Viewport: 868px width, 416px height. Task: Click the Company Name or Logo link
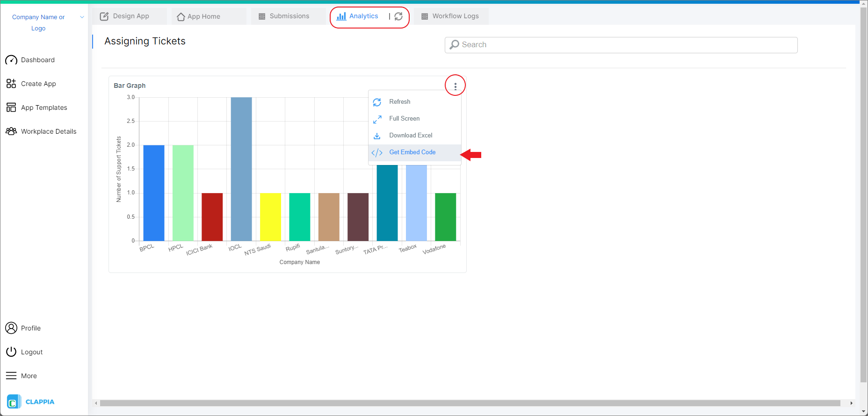(38, 22)
